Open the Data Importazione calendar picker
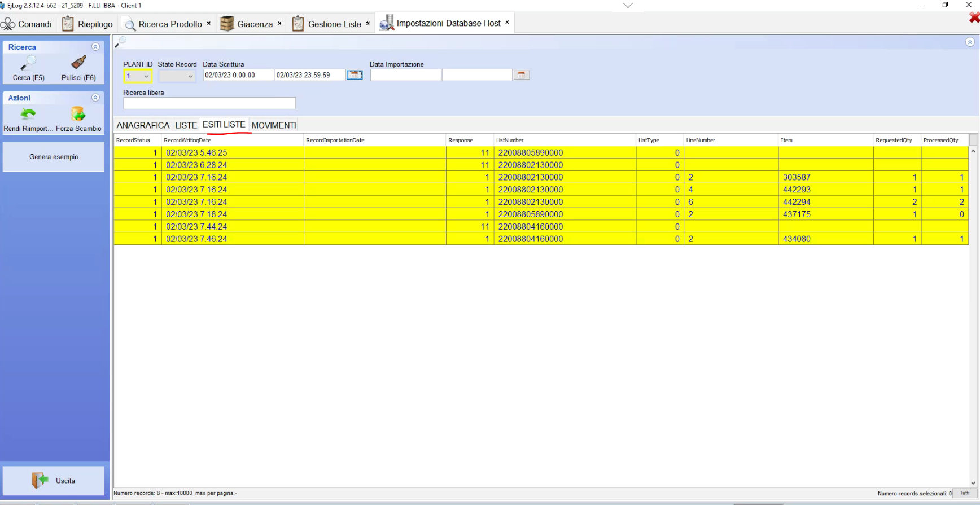The image size is (980, 505). click(x=521, y=75)
